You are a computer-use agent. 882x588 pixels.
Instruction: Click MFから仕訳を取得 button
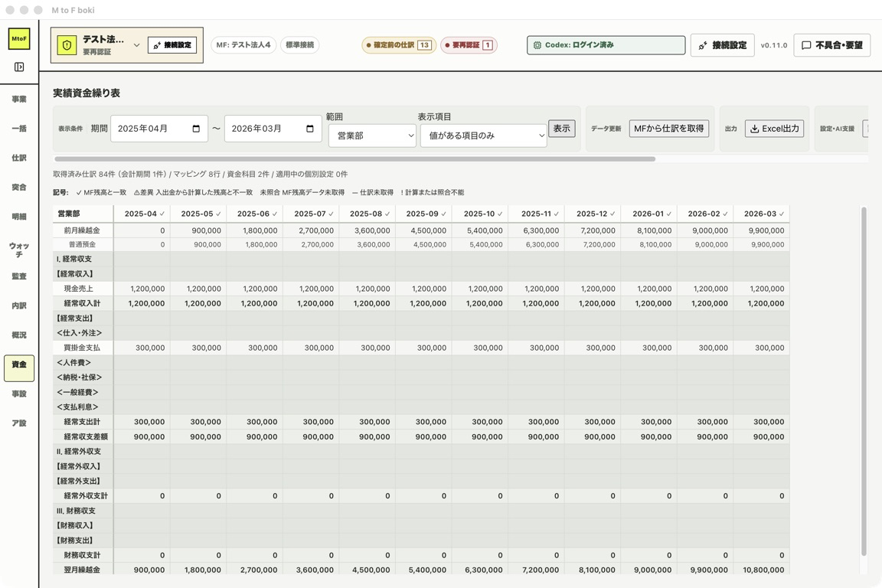pyautogui.click(x=669, y=129)
